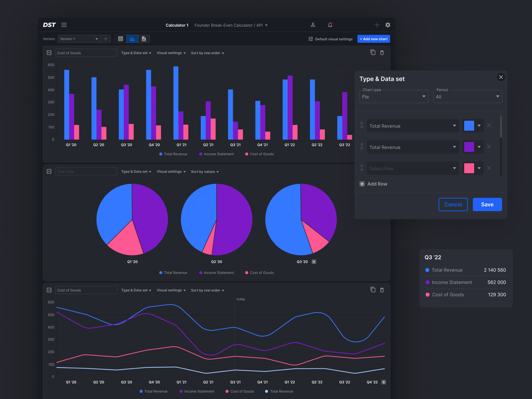
Task: Click the user account icon
Action: coord(313,25)
